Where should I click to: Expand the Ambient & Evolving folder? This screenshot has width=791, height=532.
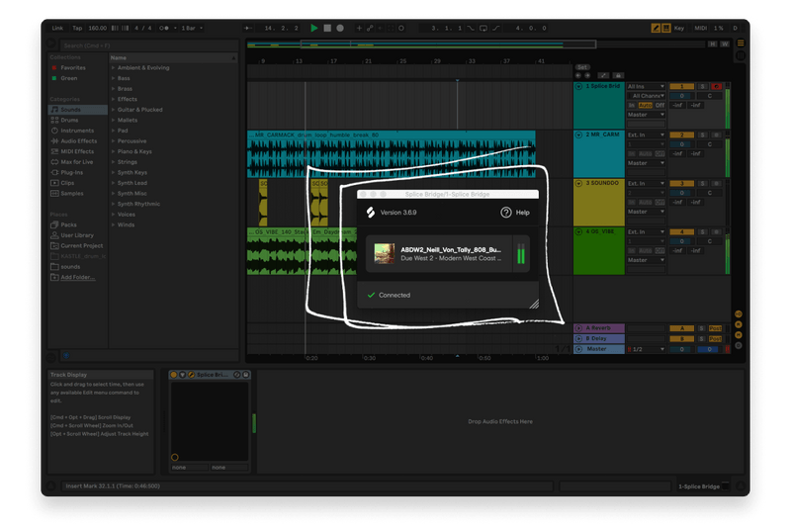coord(114,67)
